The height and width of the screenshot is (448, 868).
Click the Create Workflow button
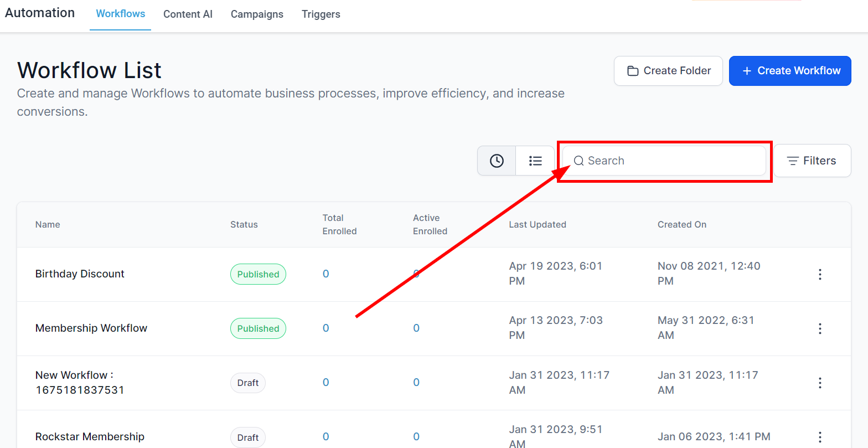[x=789, y=71]
